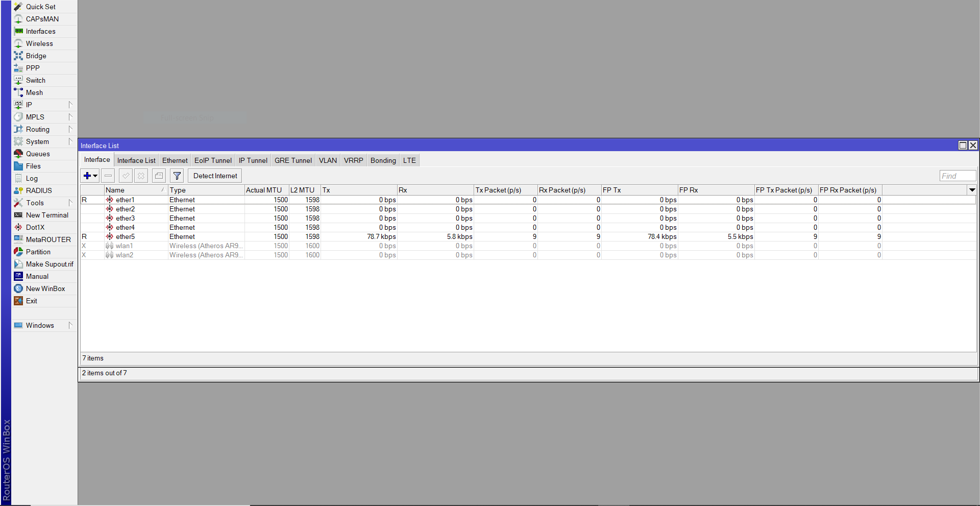Click the Bridge icon in sidebar
Image resolution: width=980 pixels, height=506 pixels.
point(18,56)
